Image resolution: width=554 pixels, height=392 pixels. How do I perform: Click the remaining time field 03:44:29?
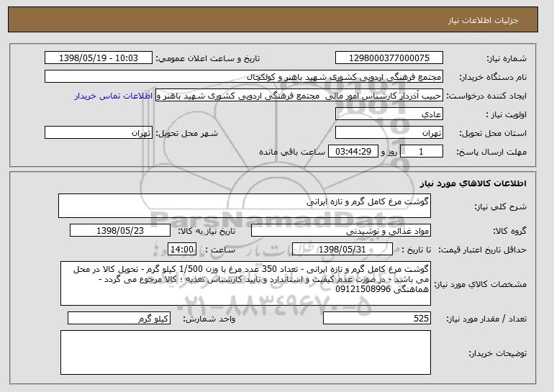point(353,152)
